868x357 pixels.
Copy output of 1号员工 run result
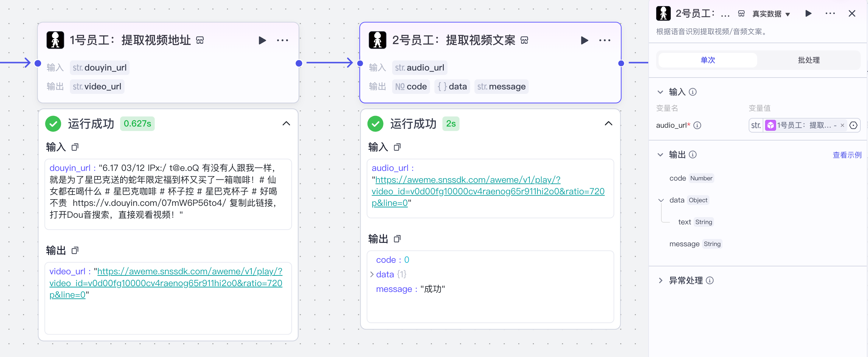(x=75, y=251)
